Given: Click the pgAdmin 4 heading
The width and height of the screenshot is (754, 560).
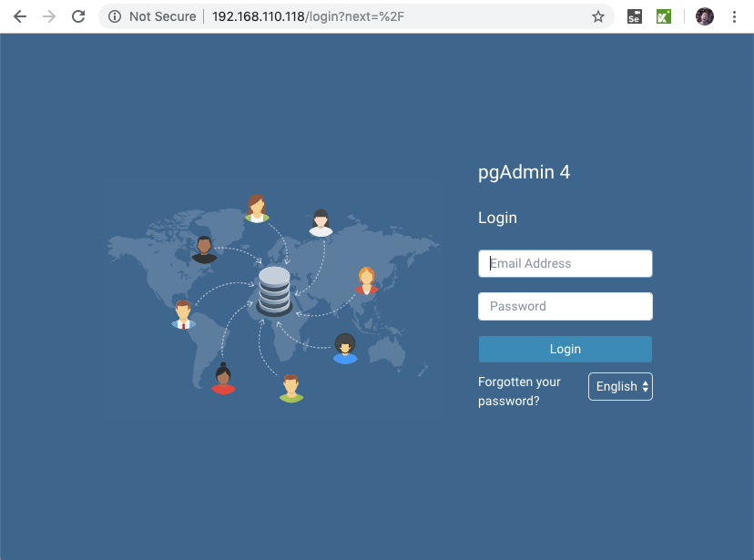Looking at the screenshot, I should point(524,172).
